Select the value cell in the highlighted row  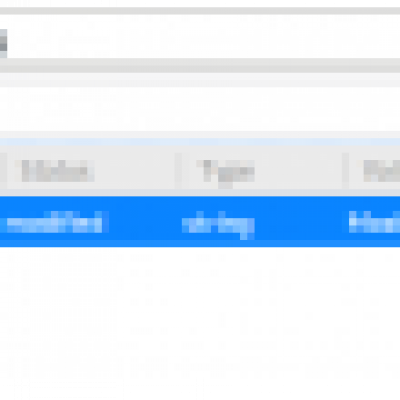(x=51, y=222)
